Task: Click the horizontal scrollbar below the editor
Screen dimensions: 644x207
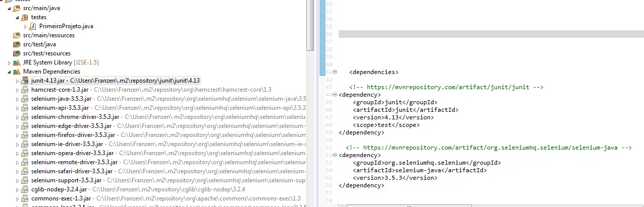Action: (409, 205)
